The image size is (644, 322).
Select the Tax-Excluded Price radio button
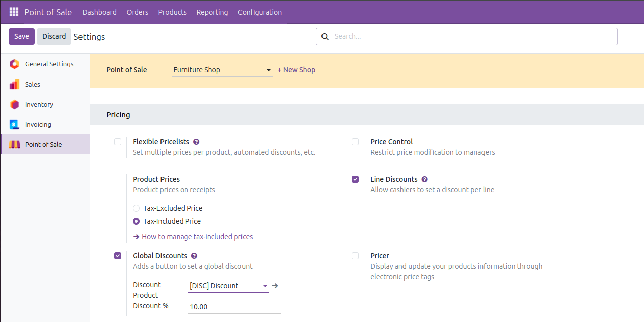(x=136, y=208)
